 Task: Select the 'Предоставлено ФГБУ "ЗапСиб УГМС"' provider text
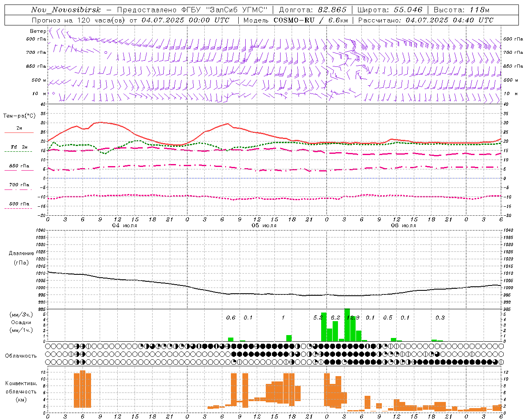192,10
